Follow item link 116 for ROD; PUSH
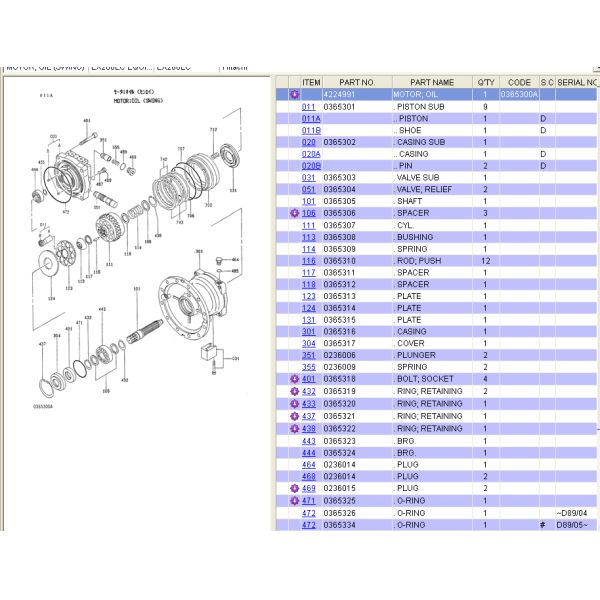 pos(309,261)
